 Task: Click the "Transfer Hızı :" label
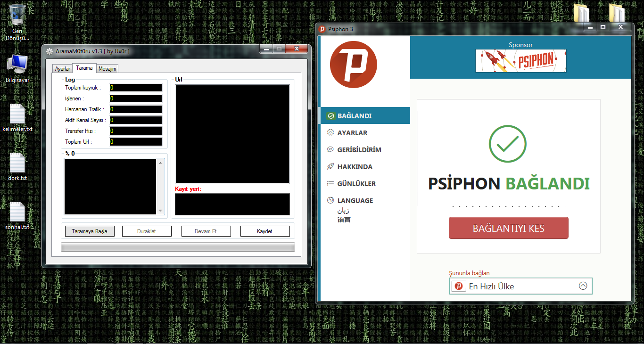tap(81, 131)
